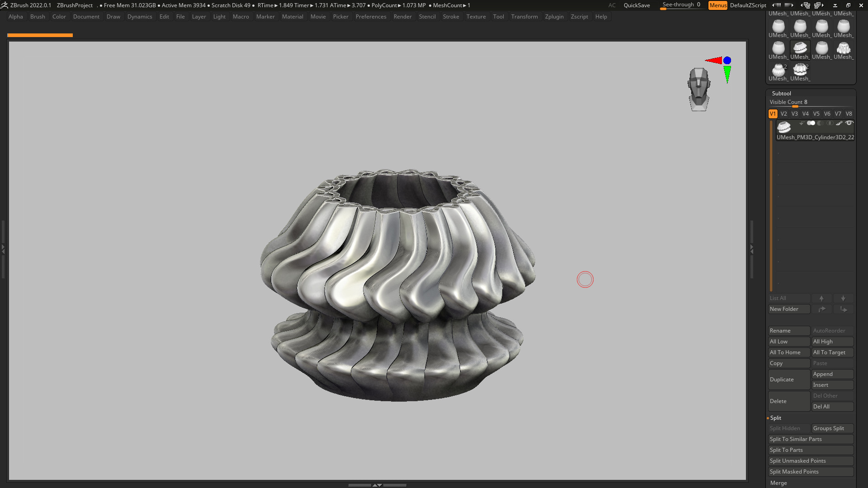Toggle subtool polypaint brush icon
This screenshot has width=868, height=488.
[x=840, y=123]
